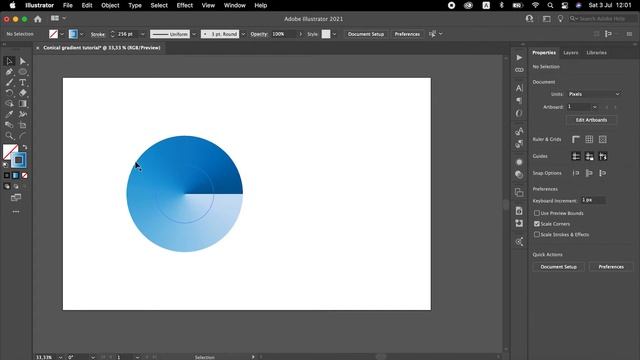Click the Change Screen Mode icon

pyautogui.click(x=16, y=198)
